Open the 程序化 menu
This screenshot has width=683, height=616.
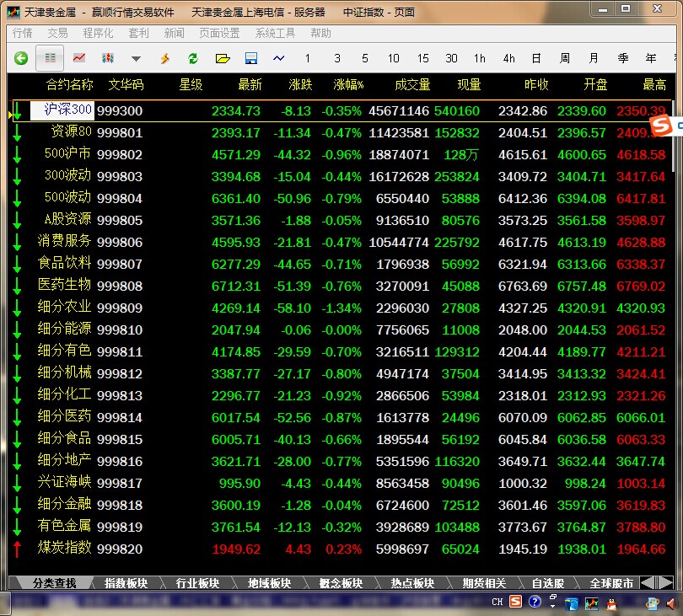[98, 33]
